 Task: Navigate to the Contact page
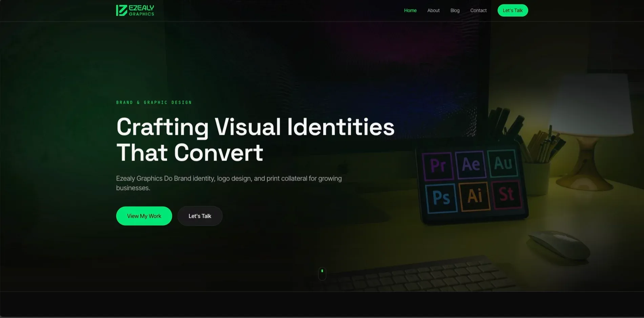[x=478, y=10]
